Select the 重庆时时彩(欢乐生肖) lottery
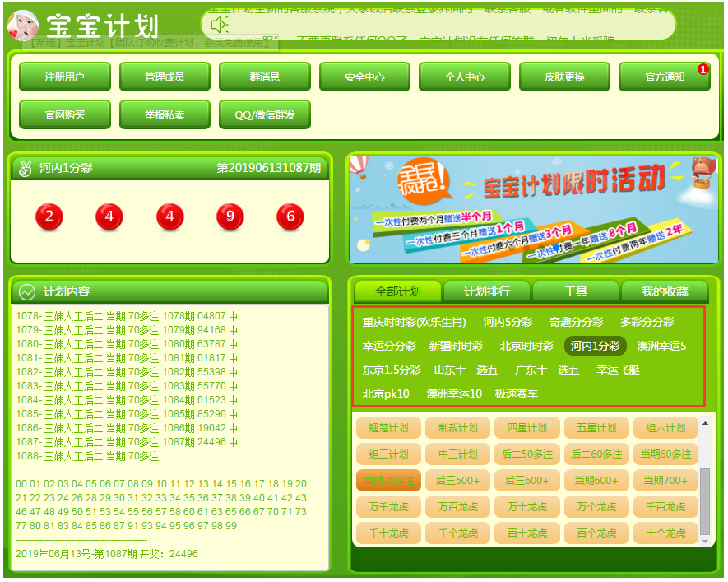This screenshot has height=582, width=728. point(414,322)
